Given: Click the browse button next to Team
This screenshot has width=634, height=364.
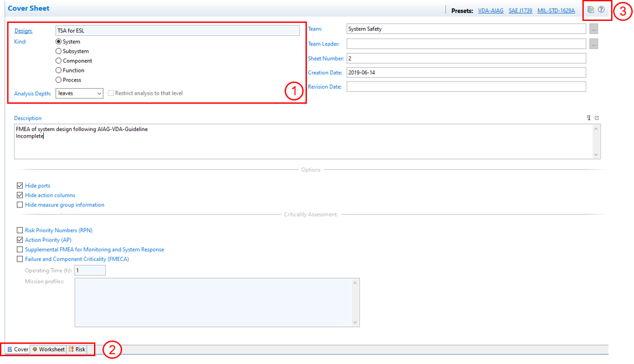Looking at the screenshot, I should pyautogui.click(x=594, y=29).
